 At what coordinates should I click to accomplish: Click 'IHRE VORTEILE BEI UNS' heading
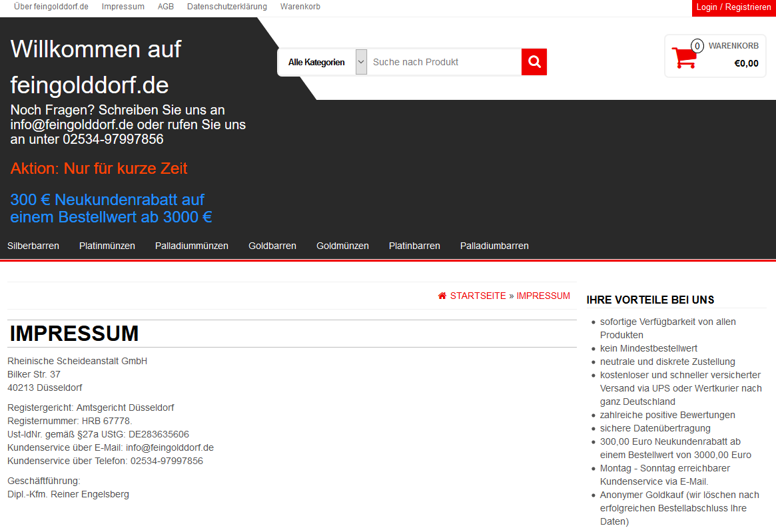(x=650, y=300)
